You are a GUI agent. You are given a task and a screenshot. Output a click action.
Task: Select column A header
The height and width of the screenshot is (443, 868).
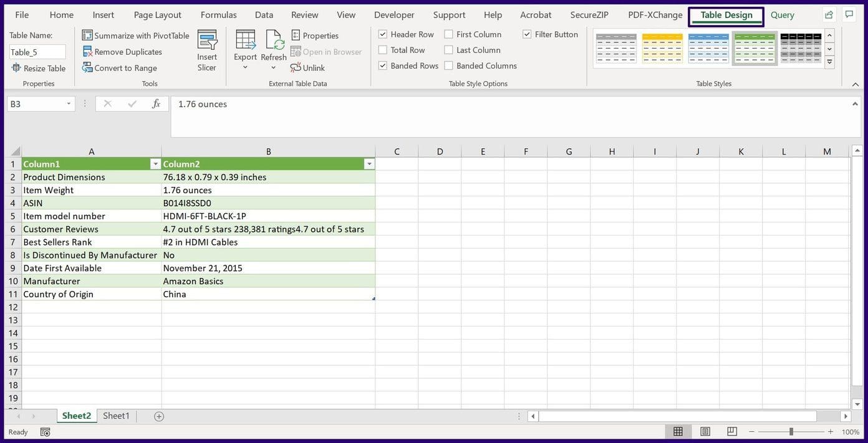tap(92, 151)
